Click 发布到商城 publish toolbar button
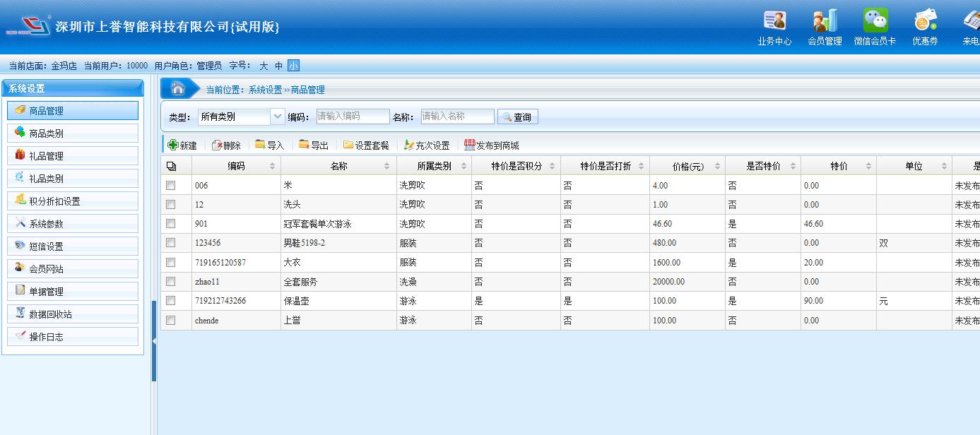This screenshot has height=435, width=980. click(491, 145)
